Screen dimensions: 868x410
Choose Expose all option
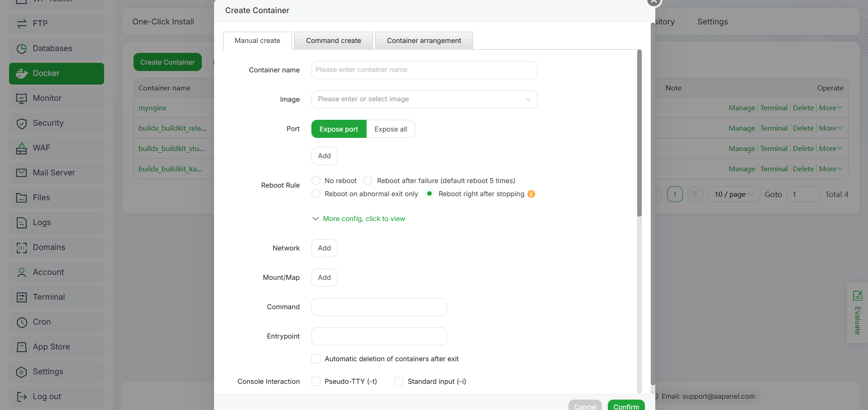(x=391, y=129)
